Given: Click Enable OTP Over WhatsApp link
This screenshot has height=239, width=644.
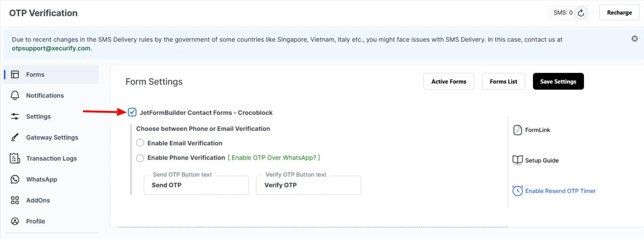Looking at the screenshot, I should pos(274,158).
